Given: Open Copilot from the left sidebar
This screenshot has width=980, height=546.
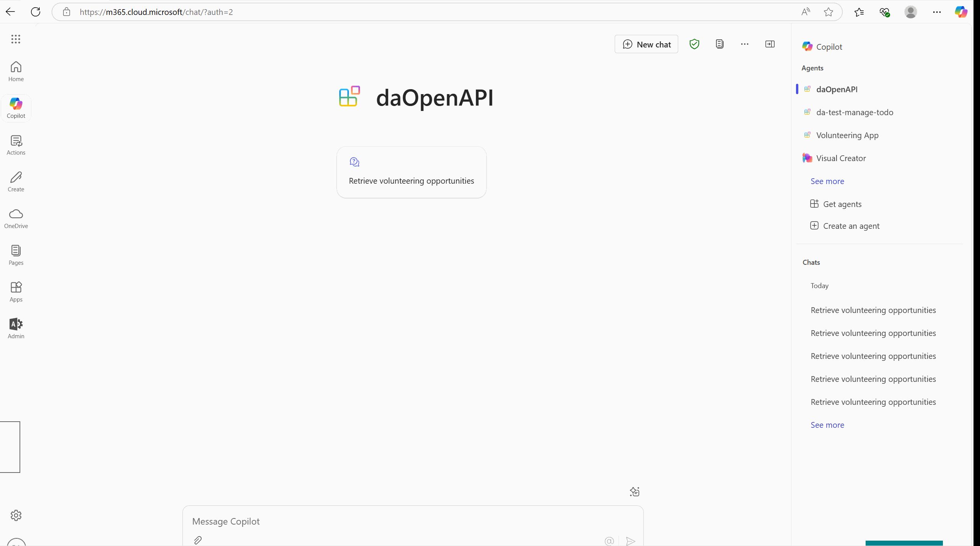Looking at the screenshot, I should (x=16, y=108).
